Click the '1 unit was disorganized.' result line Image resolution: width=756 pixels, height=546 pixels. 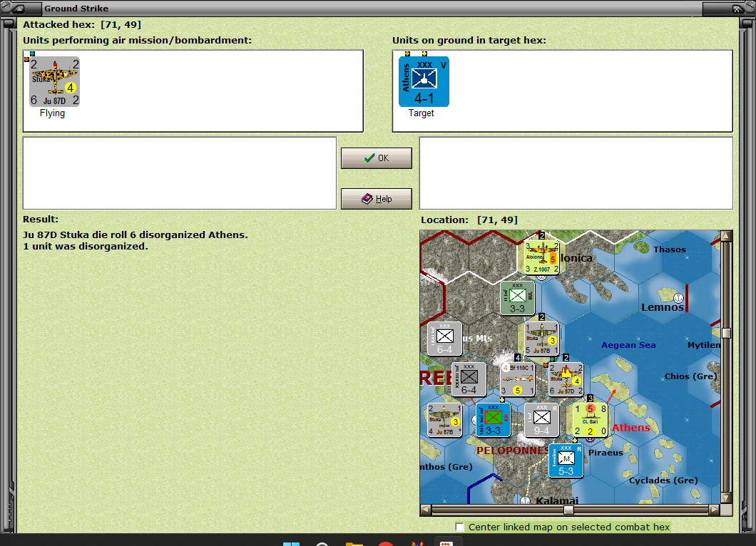pos(86,246)
